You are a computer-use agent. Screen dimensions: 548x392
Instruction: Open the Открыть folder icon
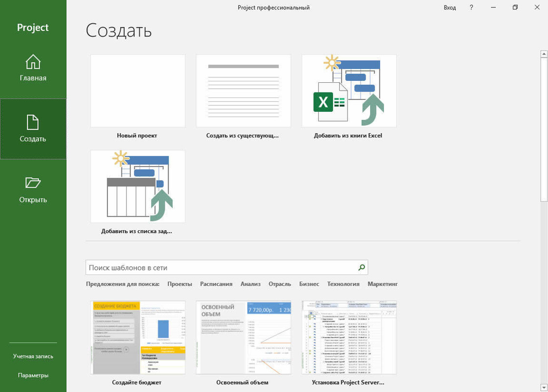pyautogui.click(x=33, y=183)
